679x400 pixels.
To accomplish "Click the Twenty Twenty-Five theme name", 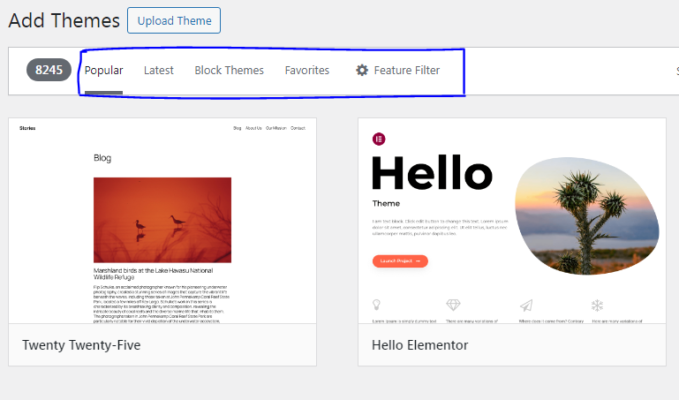I will tap(81, 345).
